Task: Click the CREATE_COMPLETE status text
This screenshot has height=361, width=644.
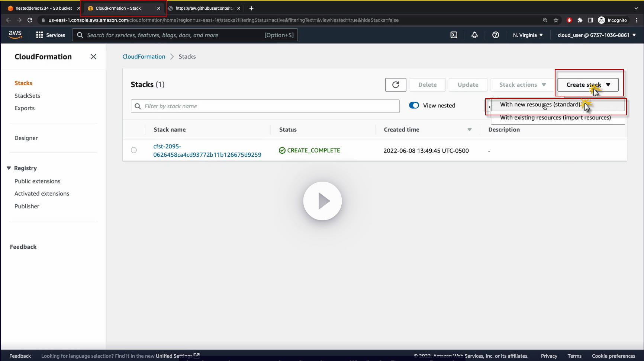Action: 313,150
